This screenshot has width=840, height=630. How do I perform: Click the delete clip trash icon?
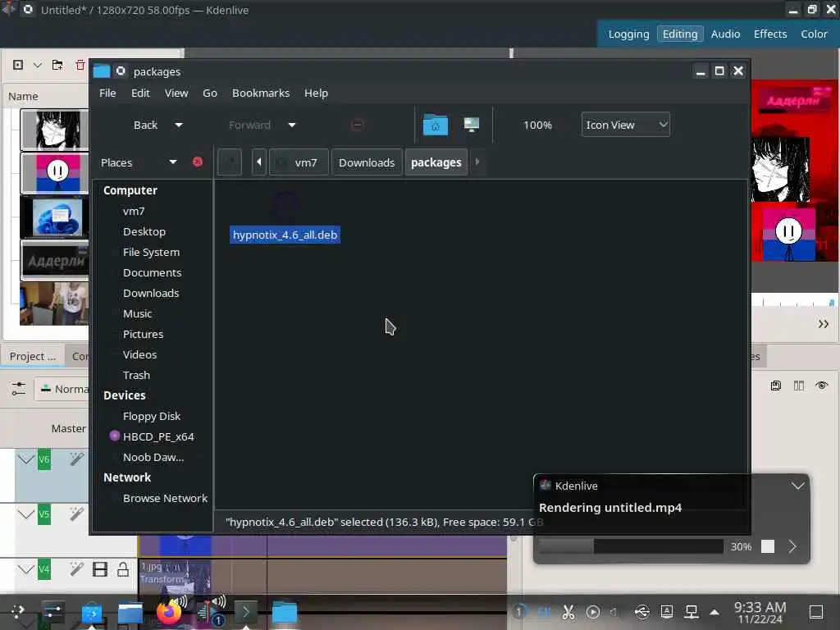(x=80, y=65)
